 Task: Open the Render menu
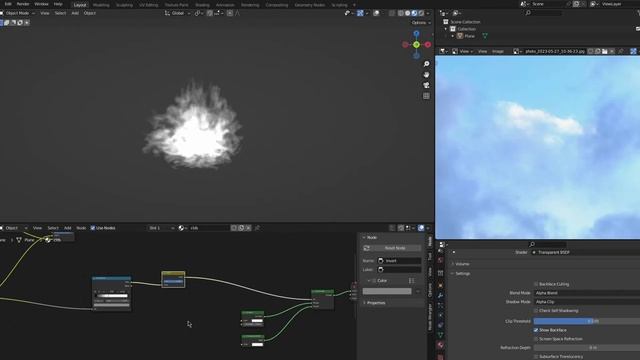tap(23, 4)
